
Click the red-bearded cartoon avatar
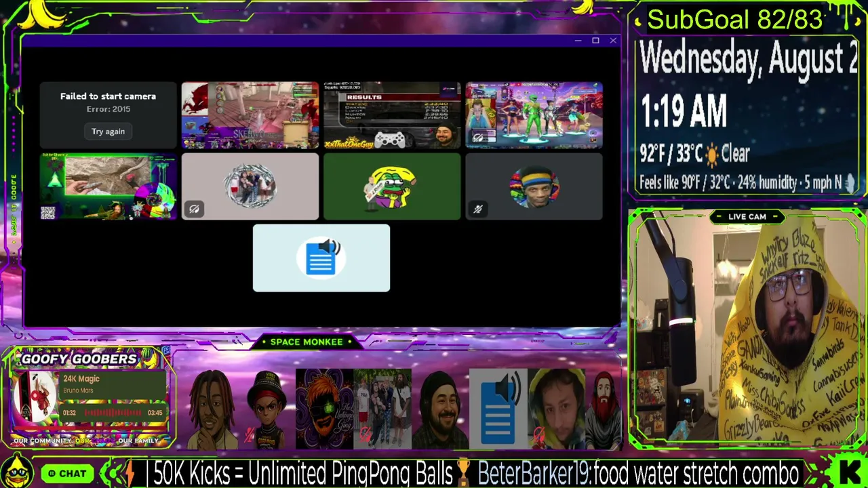604,409
